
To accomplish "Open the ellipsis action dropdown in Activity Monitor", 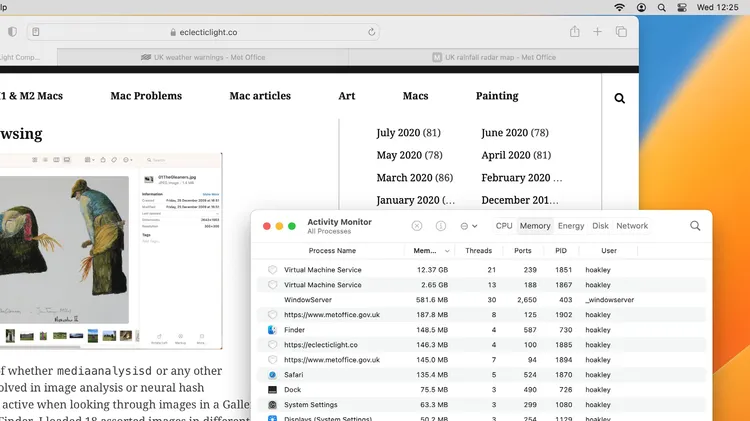I will [x=467, y=226].
